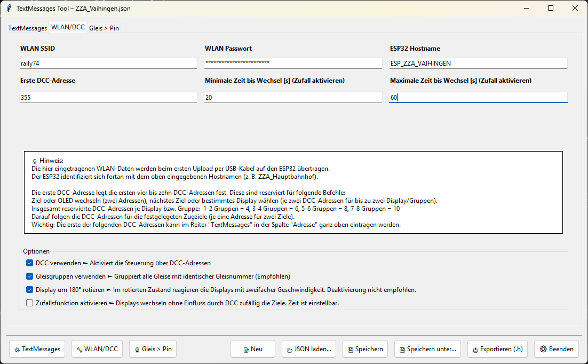Open Gleis > Pin via bottom button
Screen dimensions: 588x364
pyautogui.click(x=153, y=349)
